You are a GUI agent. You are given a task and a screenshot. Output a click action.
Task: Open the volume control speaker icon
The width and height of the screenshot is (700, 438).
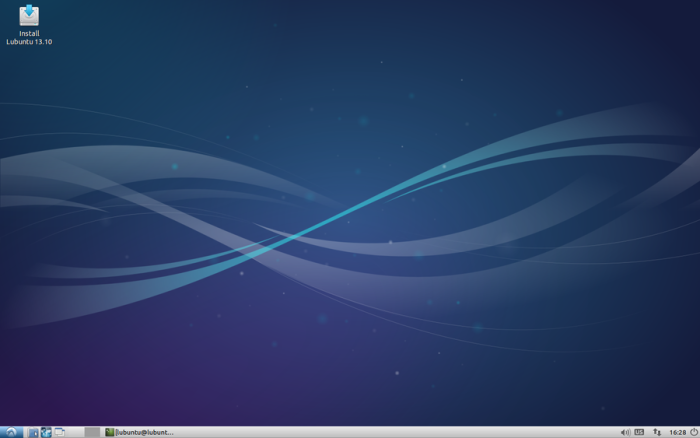pyautogui.click(x=625, y=432)
